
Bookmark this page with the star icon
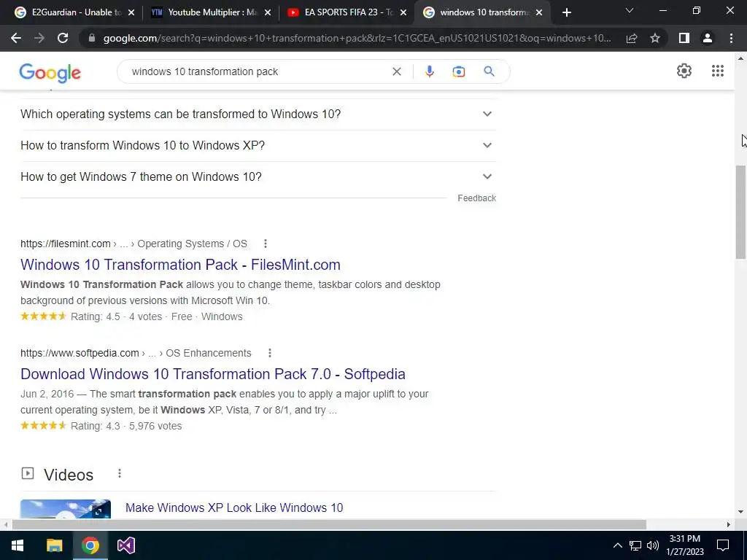click(655, 38)
